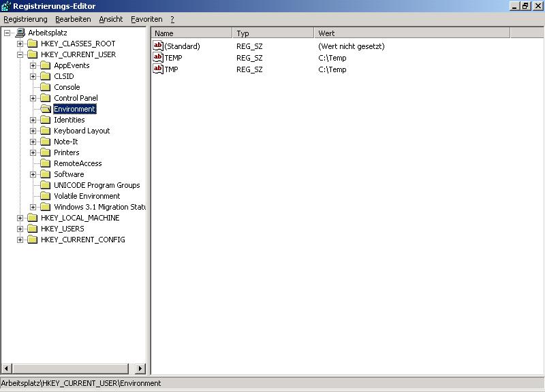545x392 pixels.
Task: Open the Registrierung menu
Action: click(25, 20)
